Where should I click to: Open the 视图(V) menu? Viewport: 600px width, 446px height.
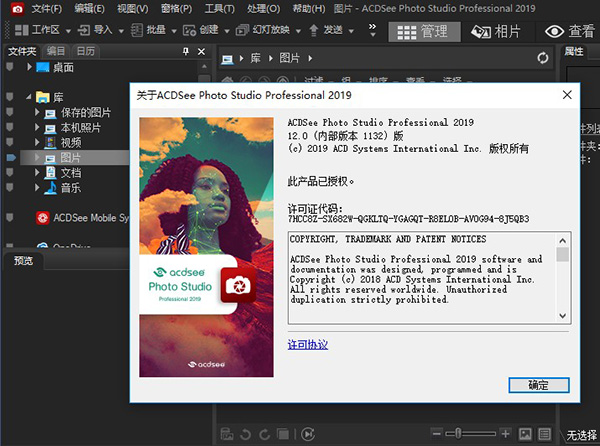132,8
